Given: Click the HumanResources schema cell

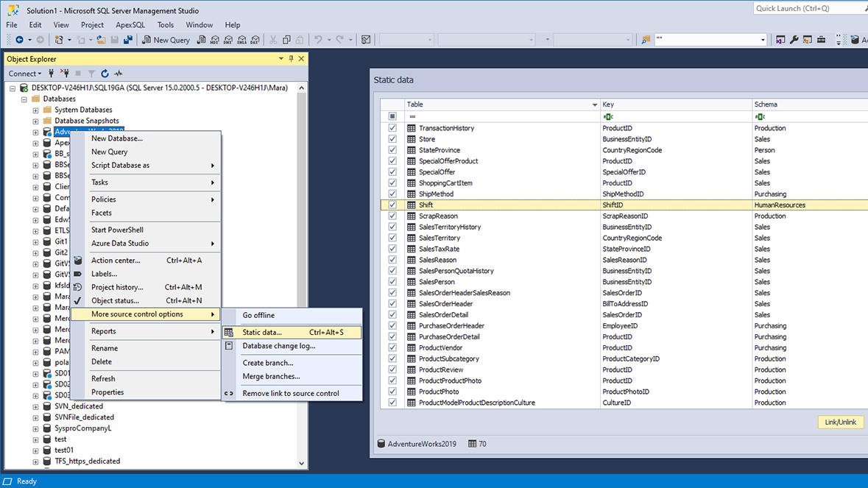Looking at the screenshot, I should click(780, 205).
